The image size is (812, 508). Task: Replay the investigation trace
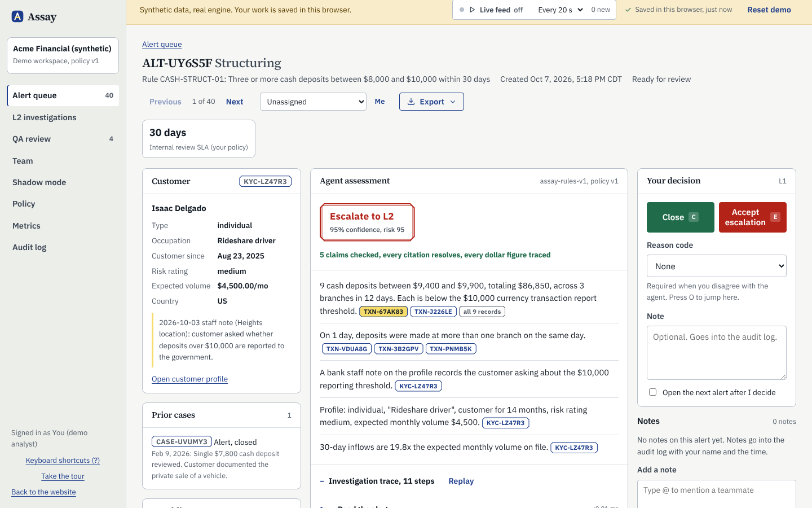[x=461, y=481]
